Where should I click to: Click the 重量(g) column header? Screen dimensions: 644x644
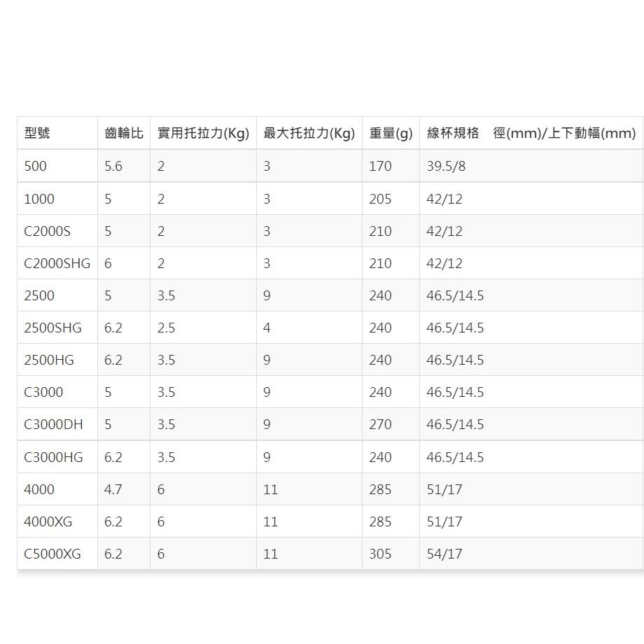point(391,133)
